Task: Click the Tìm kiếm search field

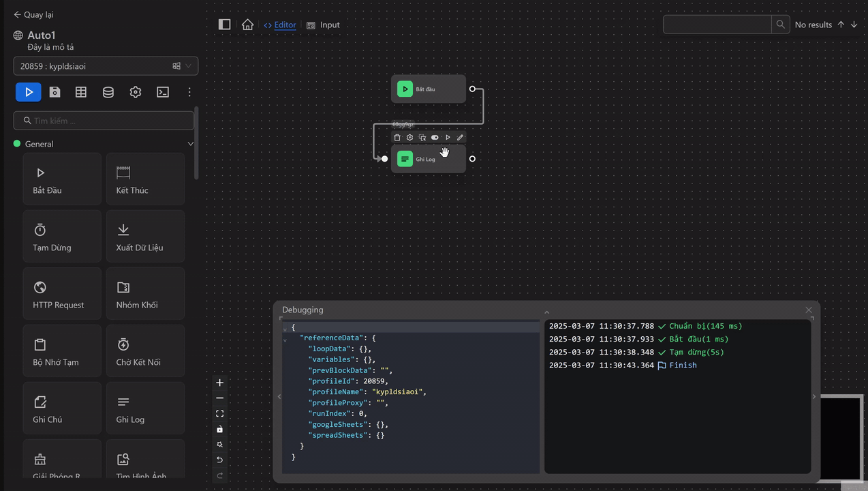Action: pos(103,120)
